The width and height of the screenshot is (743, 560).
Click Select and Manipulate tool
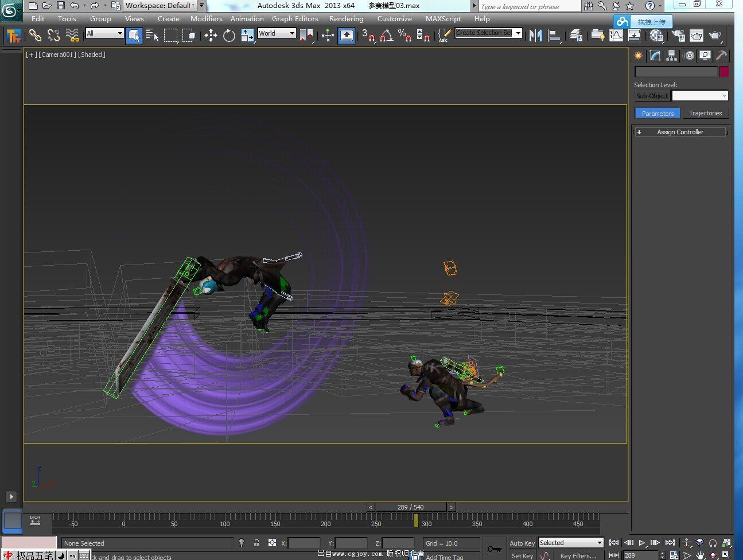tap(328, 36)
